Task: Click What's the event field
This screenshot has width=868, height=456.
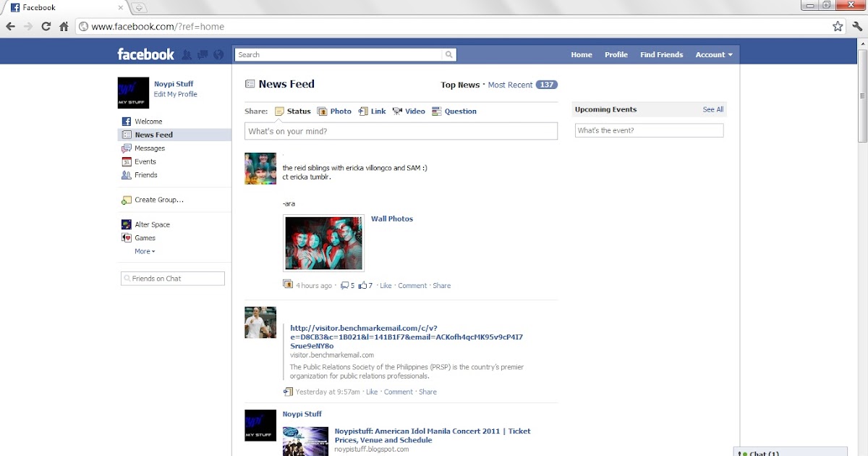Action: pos(650,130)
